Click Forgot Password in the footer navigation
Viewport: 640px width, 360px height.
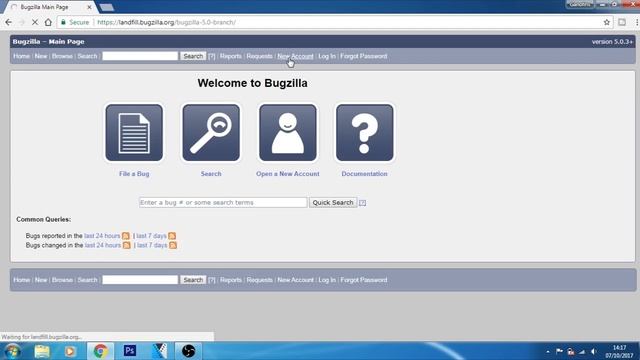(364, 280)
